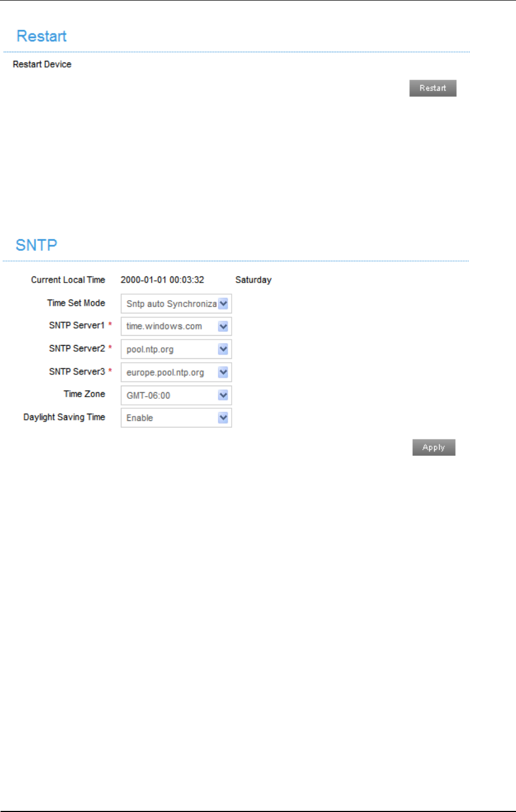The width and height of the screenshot is (516, 812).
Task: Click the SNTP Server3 label
Action: [77, 371]
